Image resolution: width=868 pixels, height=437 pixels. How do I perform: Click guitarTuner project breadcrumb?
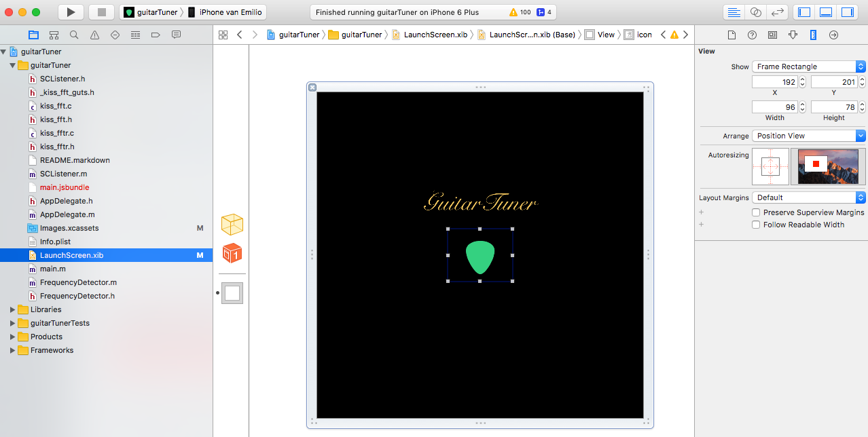coord(293,35)
